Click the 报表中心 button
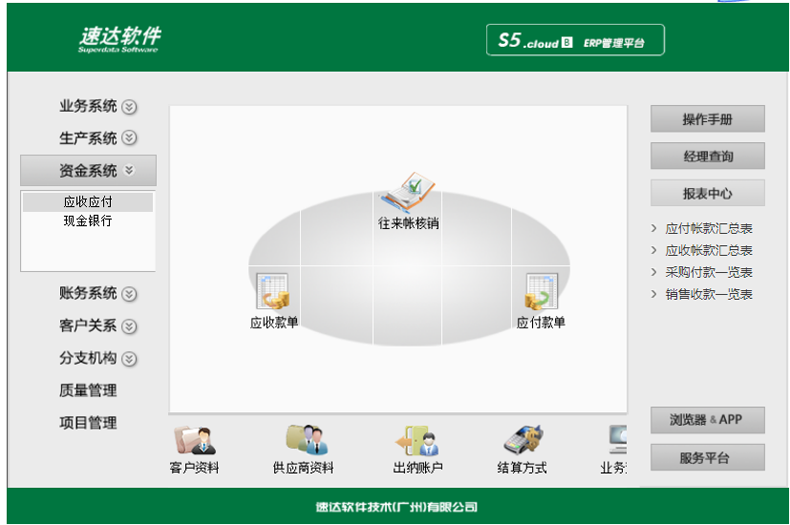 [707, 193]
